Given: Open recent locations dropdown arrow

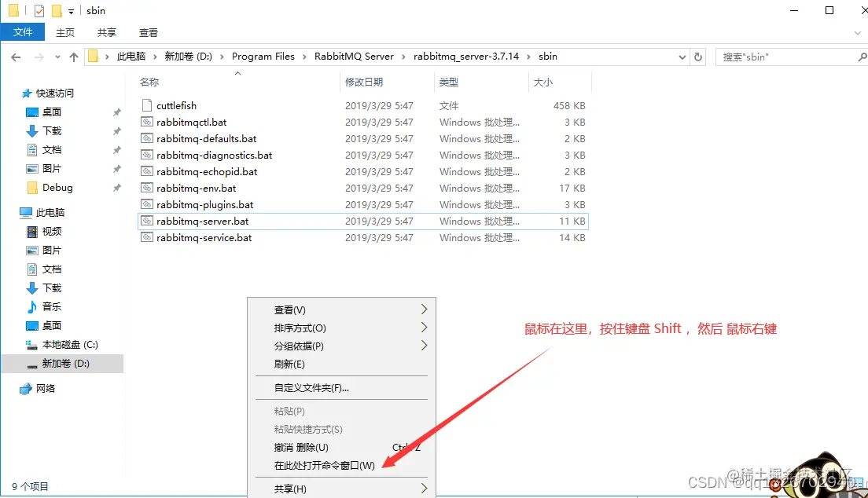Looking at the screenshot, I should pyautogui.click(x=57, y=57).
